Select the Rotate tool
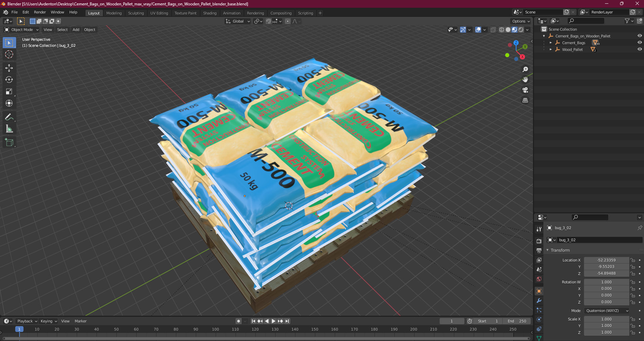Image resolution: width=644 pixels, height=341 pixels. pos(9,80)
